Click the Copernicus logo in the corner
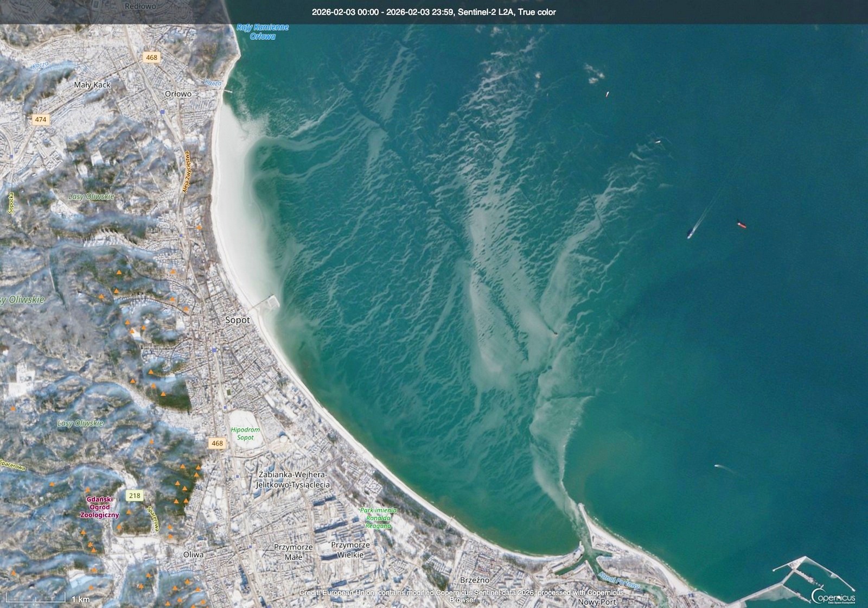Screen dimensions: 868x608 [x=833, y=595]
